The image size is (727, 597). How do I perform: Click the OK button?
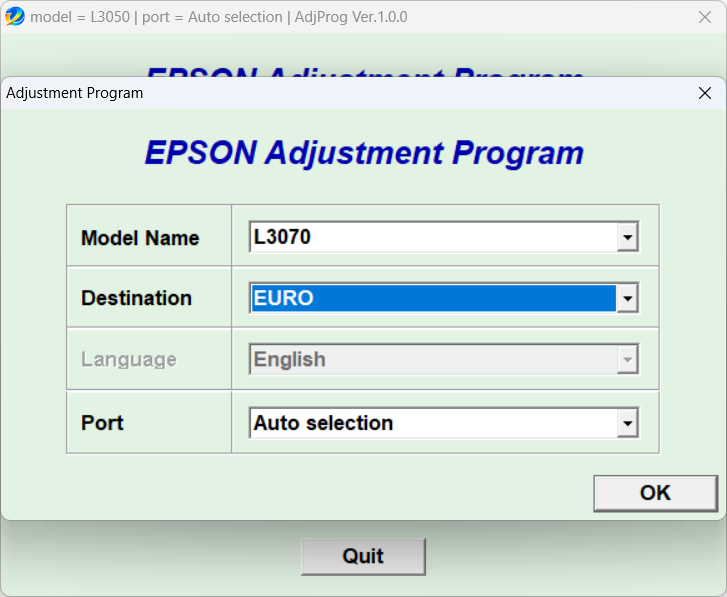pyautogui.click(x=655, y=493)
